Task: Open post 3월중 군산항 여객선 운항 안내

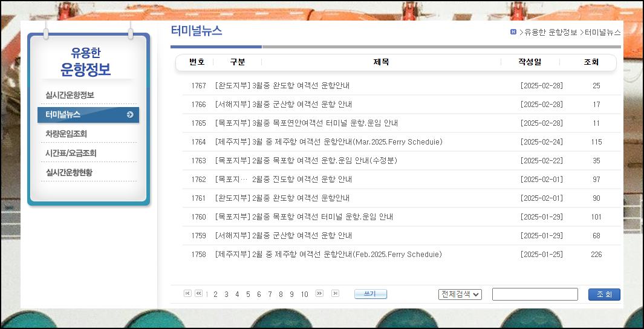Action: (x=302, y=105)
